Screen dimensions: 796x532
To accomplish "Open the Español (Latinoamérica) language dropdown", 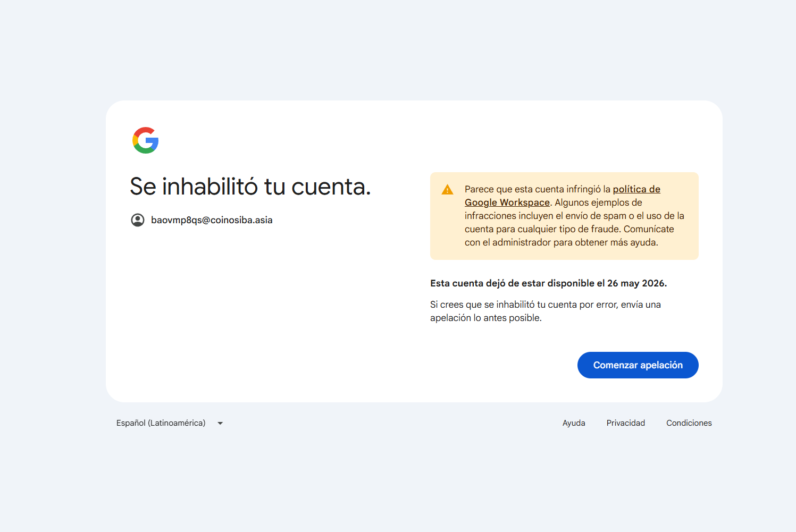I will coord(170,423).
